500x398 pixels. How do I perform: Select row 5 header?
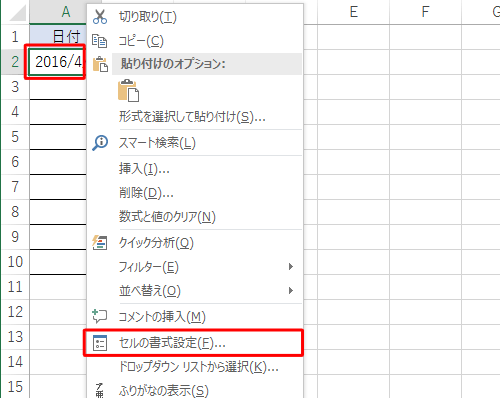click(x=15, y=137)
